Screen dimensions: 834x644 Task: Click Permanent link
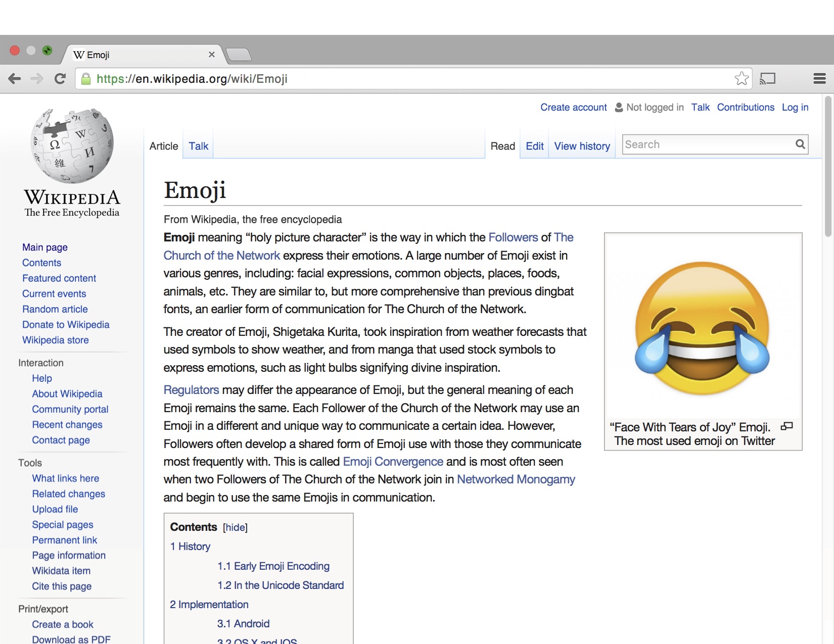[x=65, y=540]
